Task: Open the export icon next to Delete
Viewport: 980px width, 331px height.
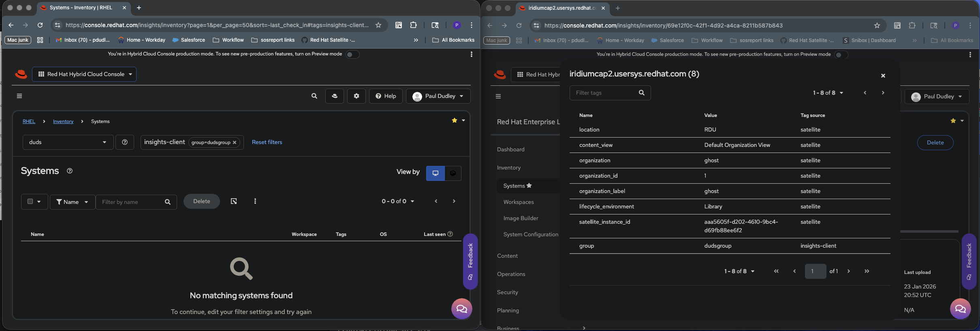Action: (x=234, y=201)
